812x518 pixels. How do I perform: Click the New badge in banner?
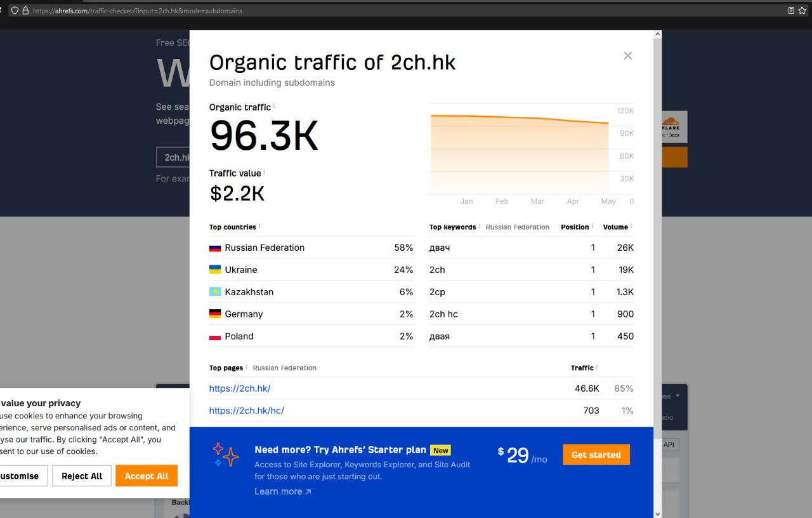pyautogui.click(x=441, y=450)
